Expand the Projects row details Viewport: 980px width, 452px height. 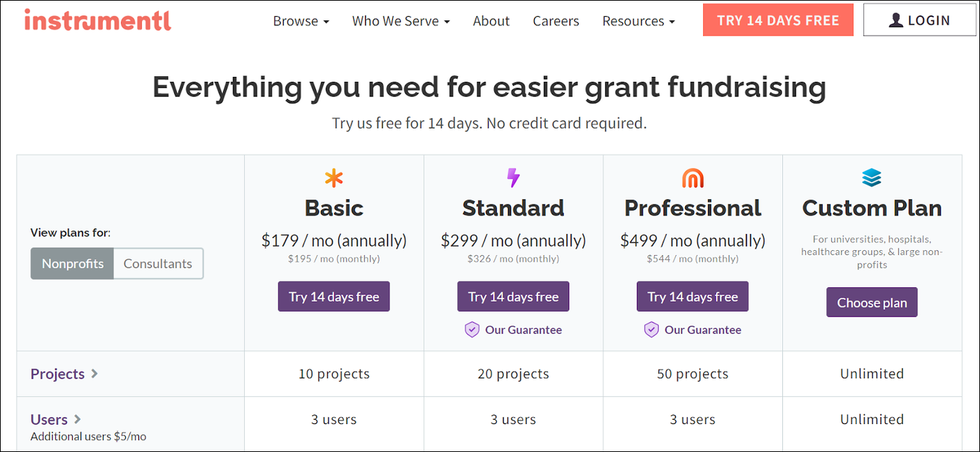pyautogui.click(x=64, y=374)
